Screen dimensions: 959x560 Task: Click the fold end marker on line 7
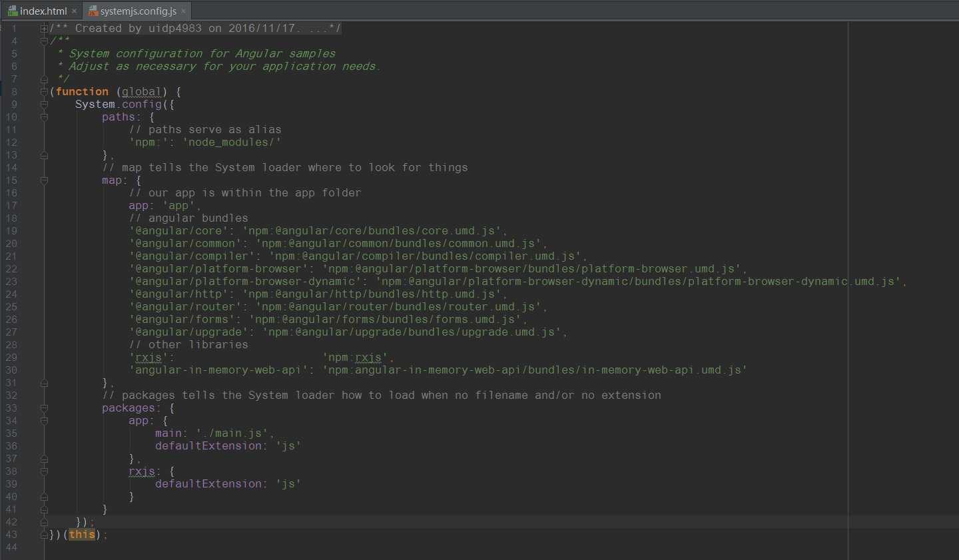click(x=44, y=79)
